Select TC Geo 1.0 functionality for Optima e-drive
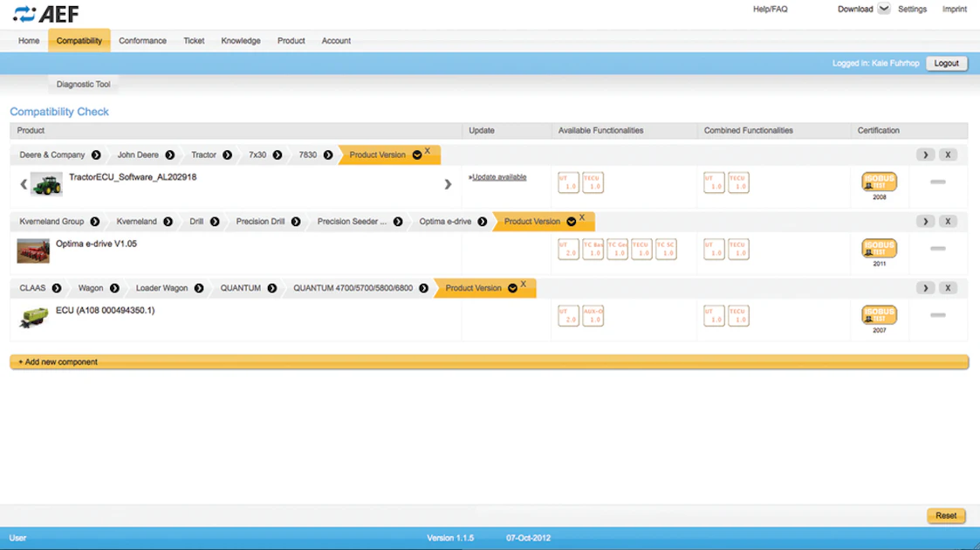 pos(617,249)
